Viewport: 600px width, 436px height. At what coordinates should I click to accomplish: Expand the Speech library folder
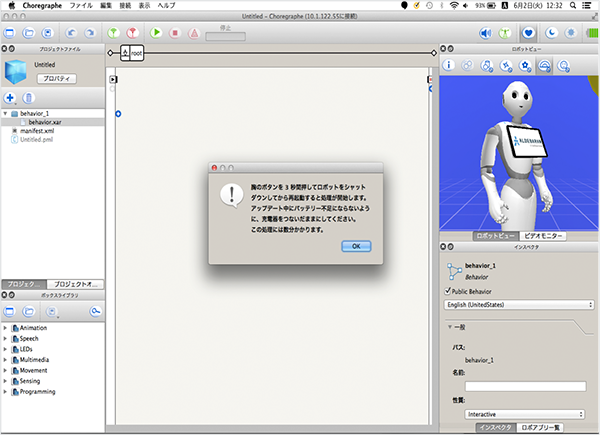point(5,339)
